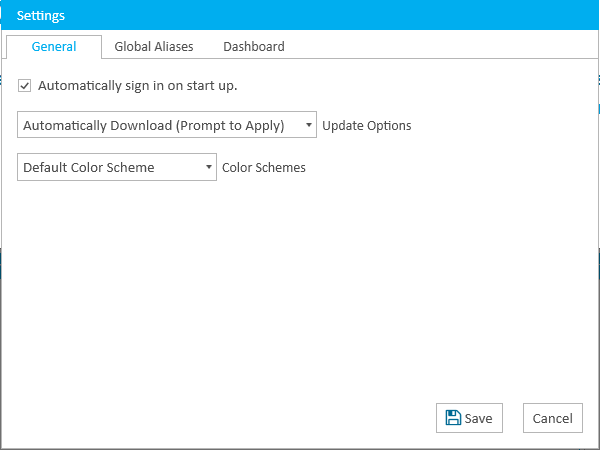Click the 'Save' text on the Save button
Image resolution: width=600 pixels, height=450 pixels.
tap(478, 418)
